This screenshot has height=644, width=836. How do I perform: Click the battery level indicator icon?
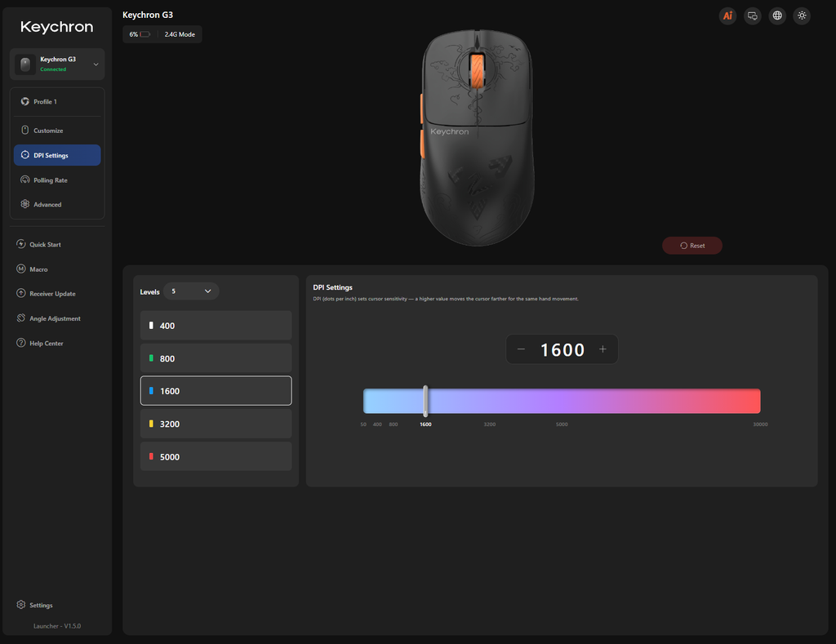[145, 34]
